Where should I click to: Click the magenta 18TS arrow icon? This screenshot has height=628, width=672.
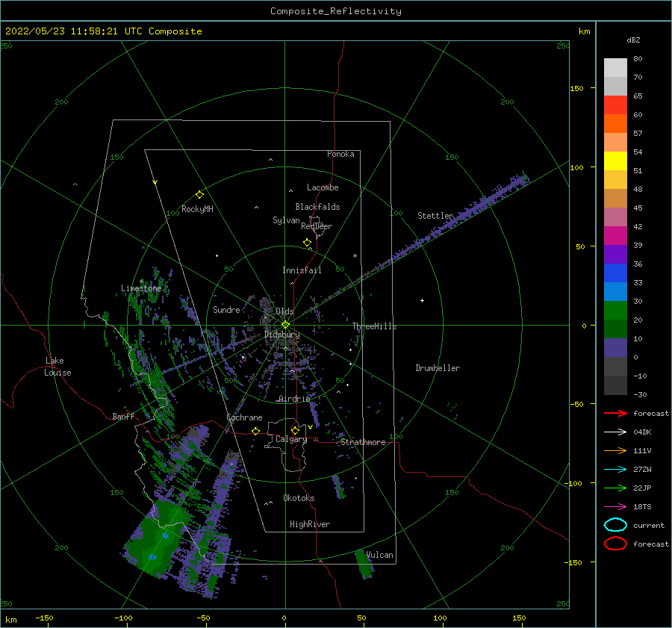coord(615,507)
